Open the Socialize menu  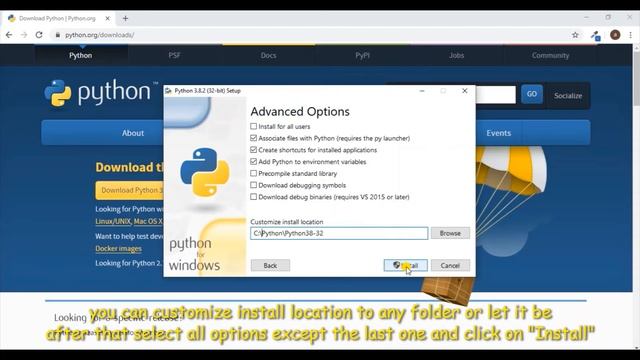(568, 96)
